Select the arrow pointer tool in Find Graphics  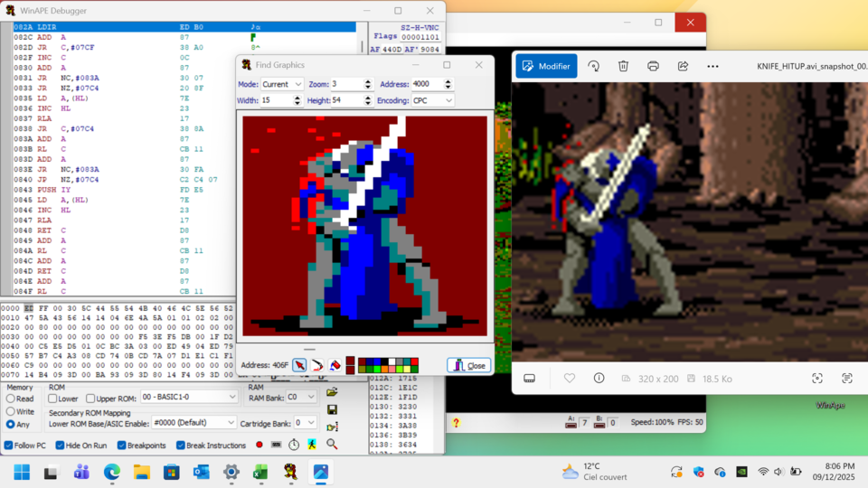299,365
